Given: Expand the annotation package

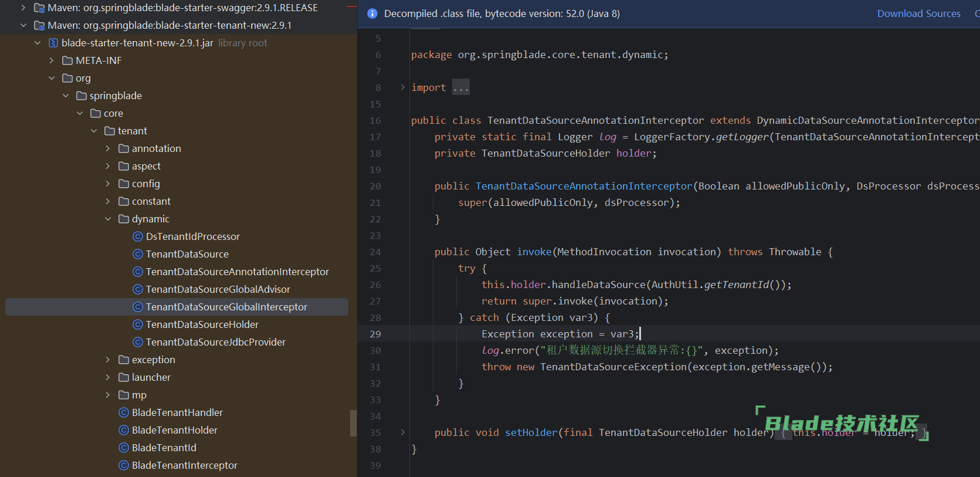Looking at the screenshot, I should tap(108, 148).
